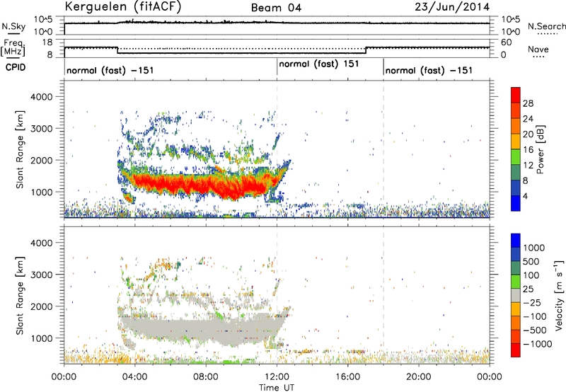Click the '4000' tick of the power panel

point(42,97)
